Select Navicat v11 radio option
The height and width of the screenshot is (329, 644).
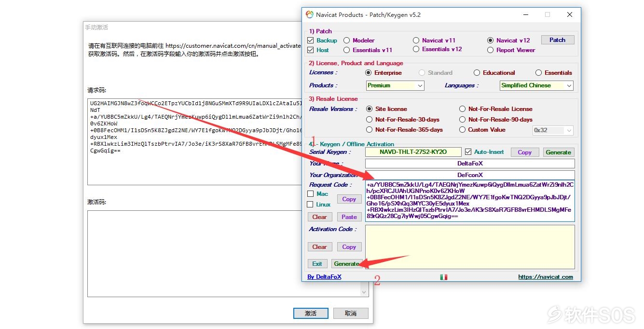point(416,41)
